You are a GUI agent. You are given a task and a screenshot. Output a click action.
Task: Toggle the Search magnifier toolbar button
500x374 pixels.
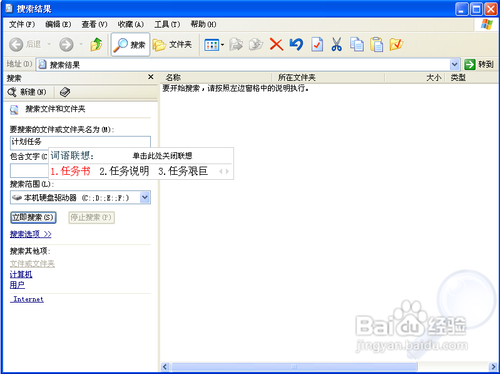[130, 44]
